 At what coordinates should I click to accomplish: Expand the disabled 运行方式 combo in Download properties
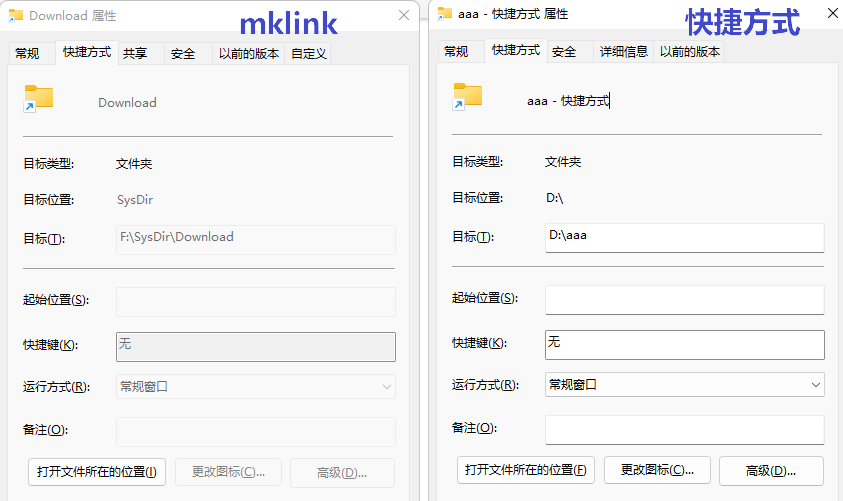click(256, 386)
